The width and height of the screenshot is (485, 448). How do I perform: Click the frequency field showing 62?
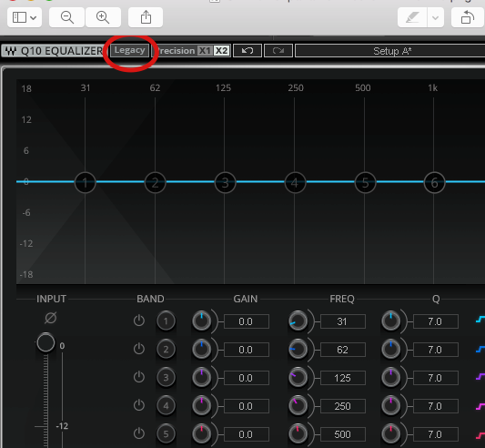[x=343, y=350]
